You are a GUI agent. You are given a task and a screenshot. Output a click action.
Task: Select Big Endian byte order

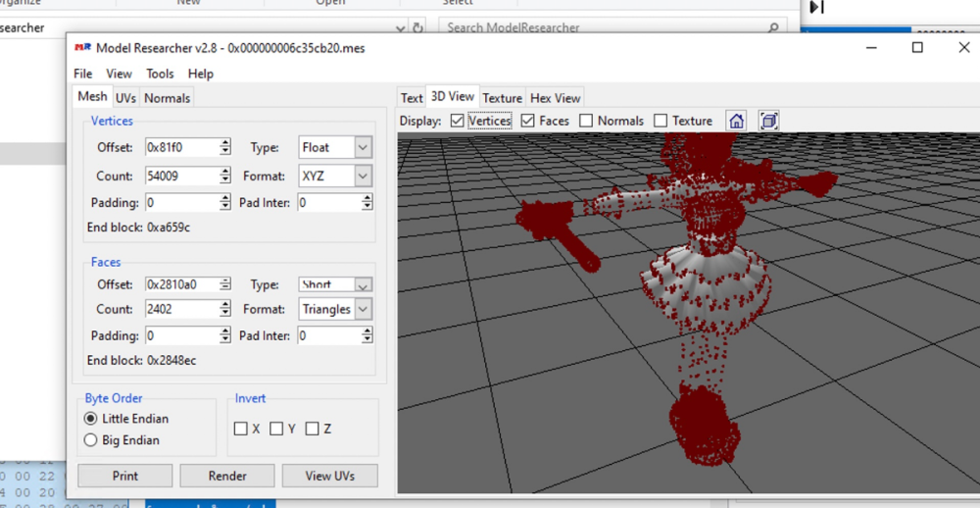click(90, 440)
